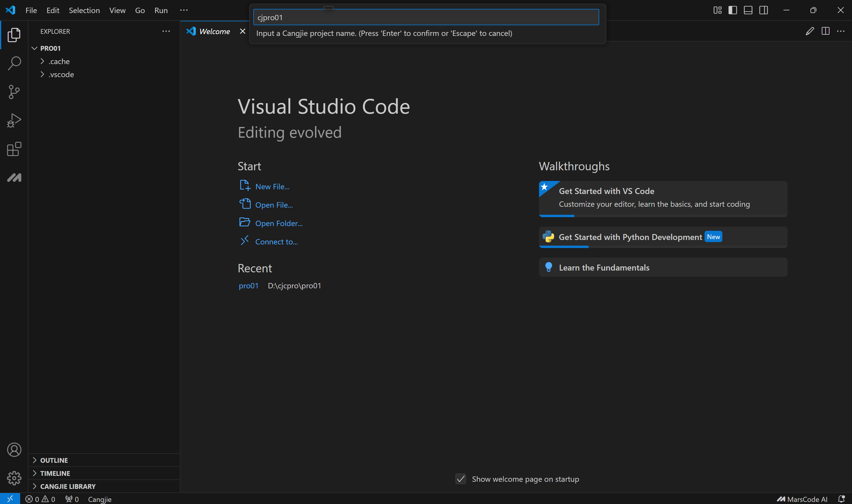The width and height of the screenshot is (852, 504).
Task: Open the Go menu
Action: (x=140, y=10)
